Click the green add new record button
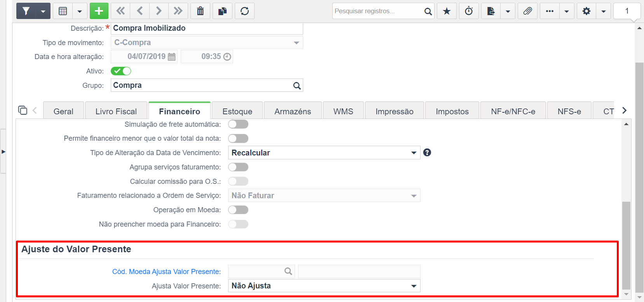 pyautogui.click(x=99, y=11)
